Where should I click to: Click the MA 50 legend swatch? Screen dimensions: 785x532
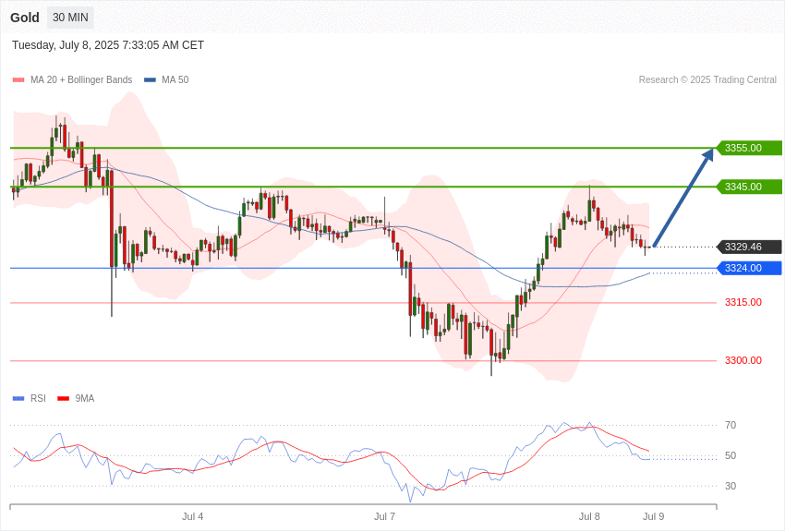coord(150,80)
